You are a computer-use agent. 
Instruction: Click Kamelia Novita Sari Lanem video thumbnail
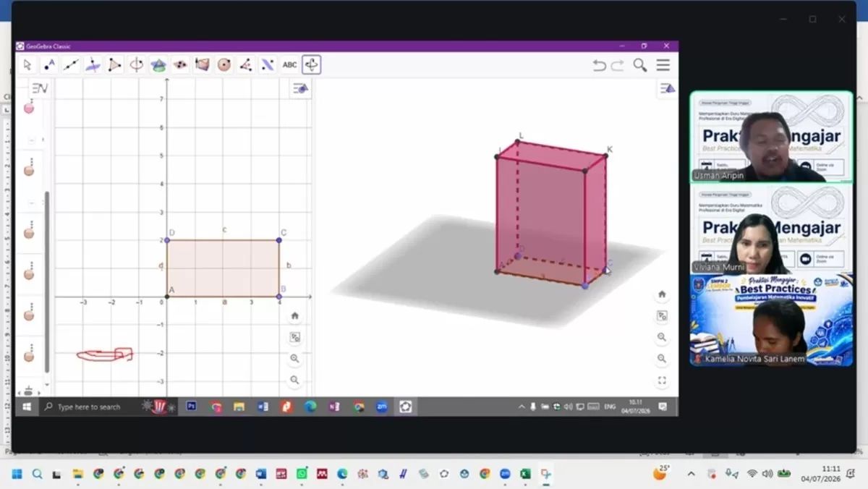[x=771, y=319]
